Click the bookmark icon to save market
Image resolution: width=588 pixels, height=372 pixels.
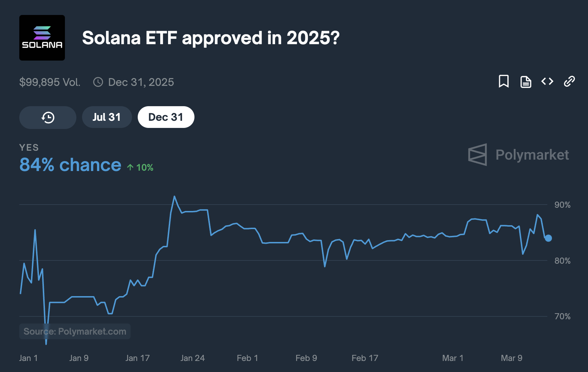[x=503, y=82]
